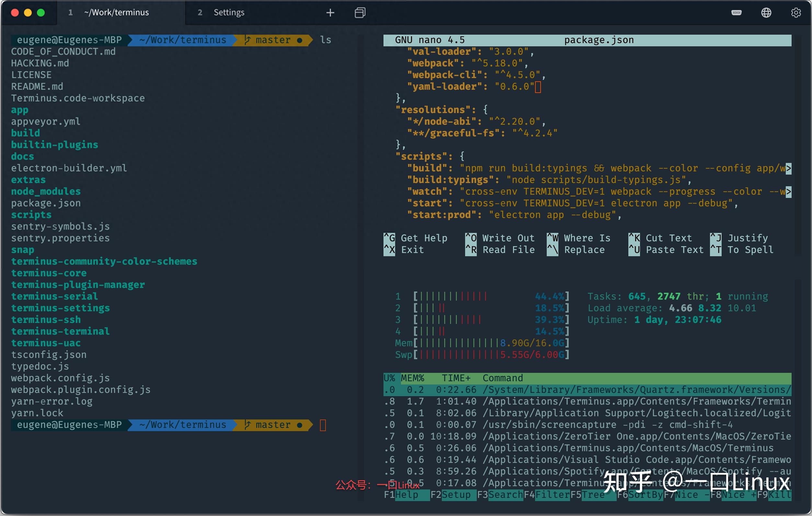Click package.json in ls output
The height and width of the screenshot is (516, 812).
pos(46,203)
